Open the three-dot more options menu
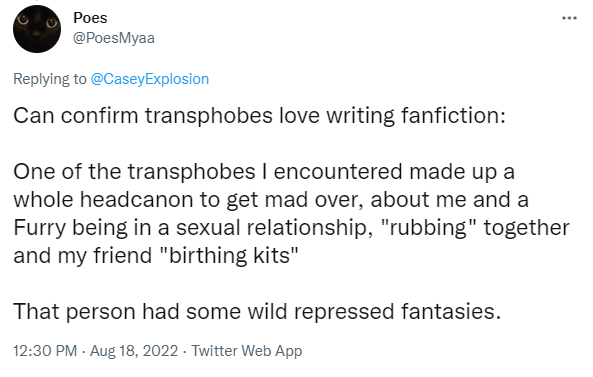The image size is (593, 377). pos(569,18)
